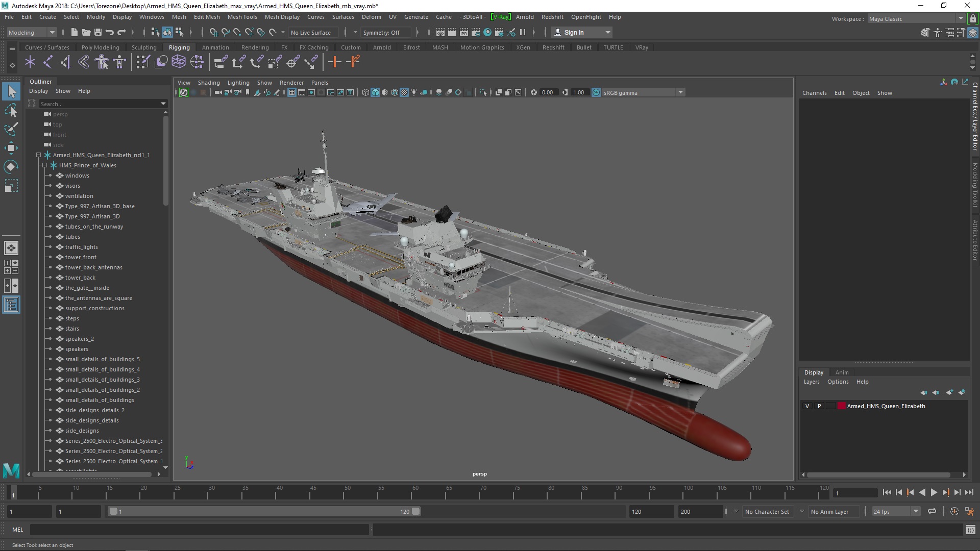Play the animation forwards
Image resolution: width=980 pixels, height=551 pixels.
[934, 492]
